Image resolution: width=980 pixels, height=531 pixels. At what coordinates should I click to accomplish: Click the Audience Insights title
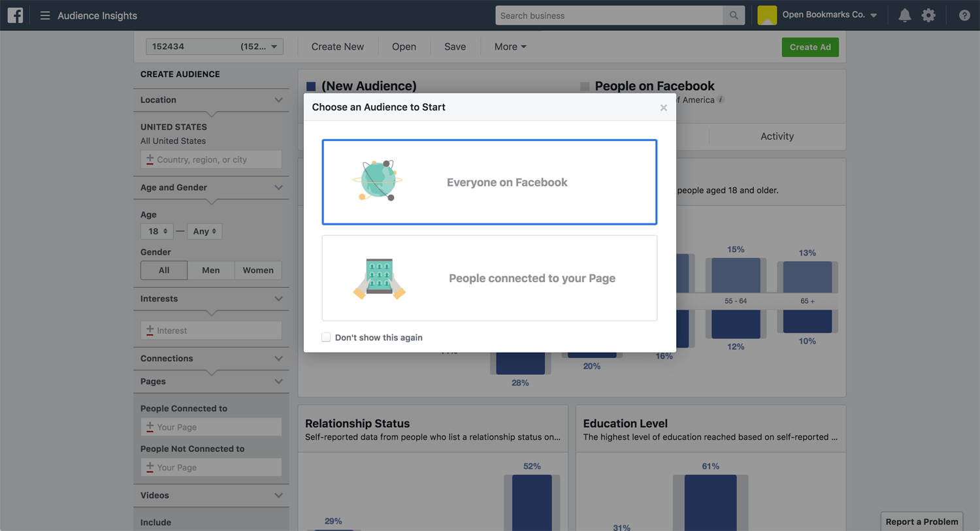coord(97,15)
